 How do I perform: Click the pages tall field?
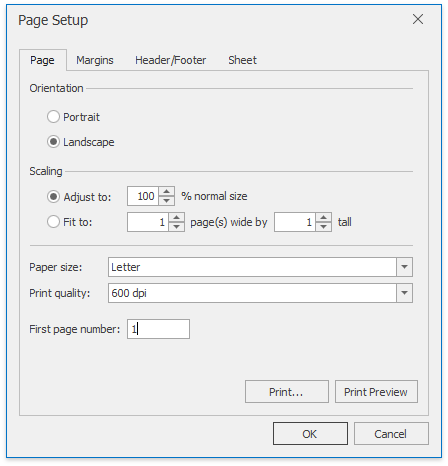295,222
